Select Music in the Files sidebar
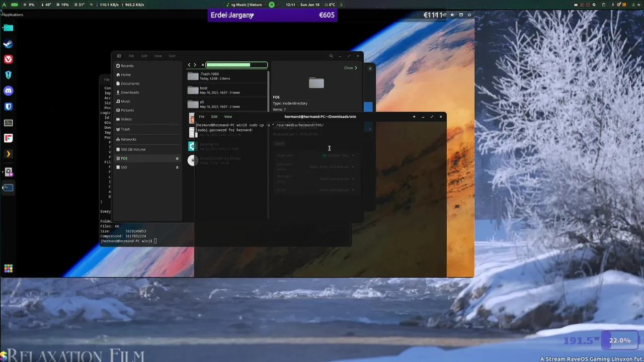 [148, 101]
